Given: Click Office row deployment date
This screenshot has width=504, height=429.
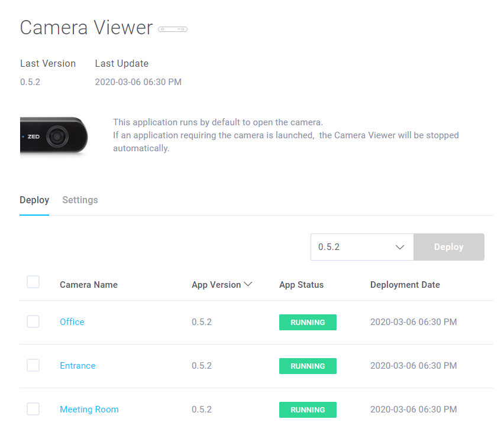Looking at the screenshot, I should [x=413, y=321].
